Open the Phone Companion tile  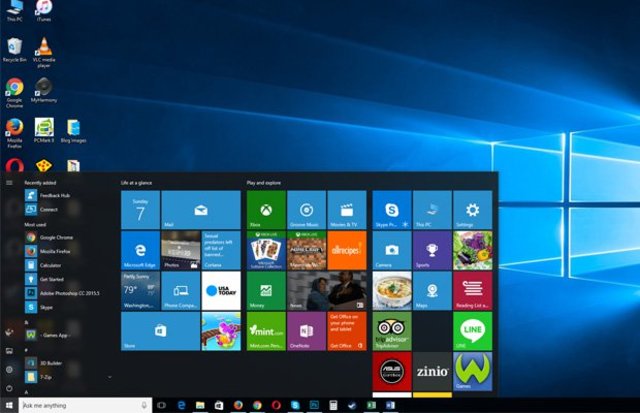click(x=181, y=291)
